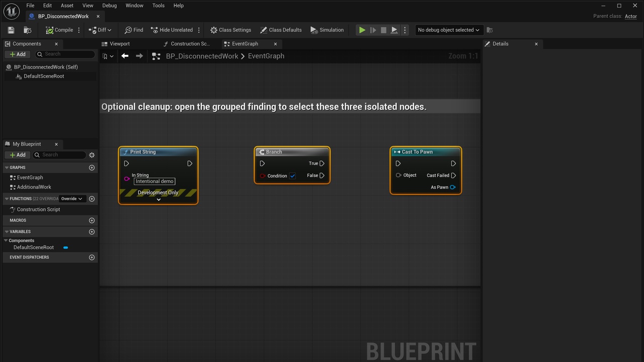This screenshot has height=362, width=644.
Task: Close the My Blueprint panel
Action: coord(56,144)
